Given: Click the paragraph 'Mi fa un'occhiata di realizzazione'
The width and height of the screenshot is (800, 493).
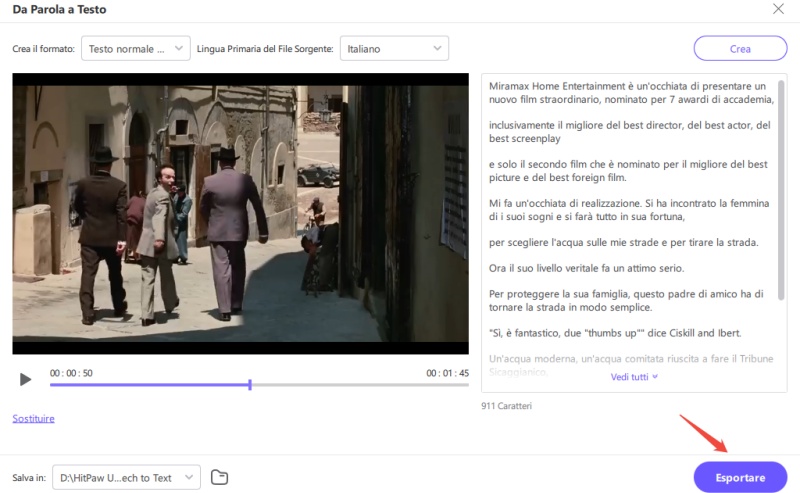Looking at the screenshot, I should [629, 210].
